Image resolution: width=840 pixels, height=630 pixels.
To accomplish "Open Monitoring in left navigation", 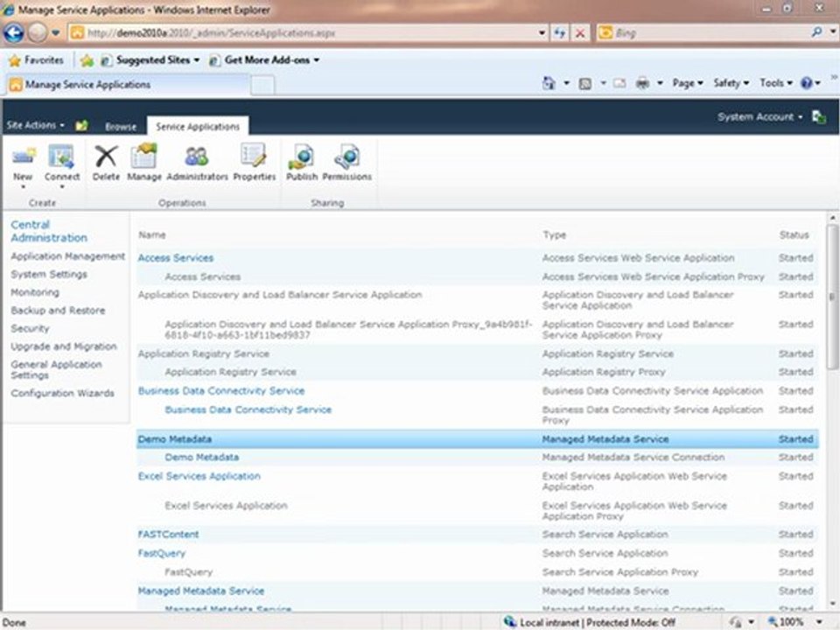I will pos(35,292).
